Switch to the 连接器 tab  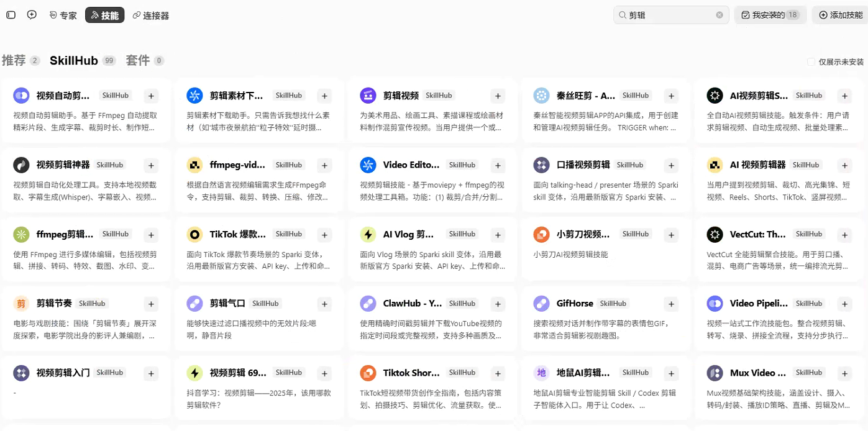point(150,16)
